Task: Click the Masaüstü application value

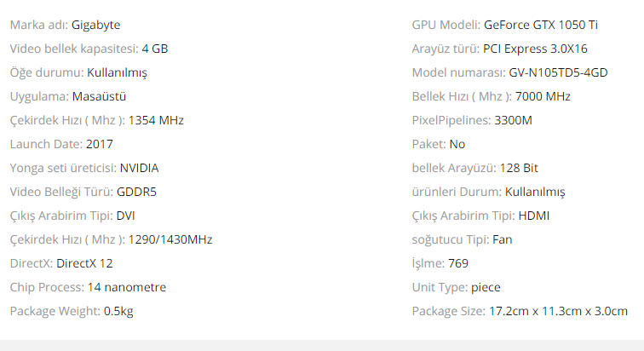Action: pyautogui.click(x=101, y=96)
